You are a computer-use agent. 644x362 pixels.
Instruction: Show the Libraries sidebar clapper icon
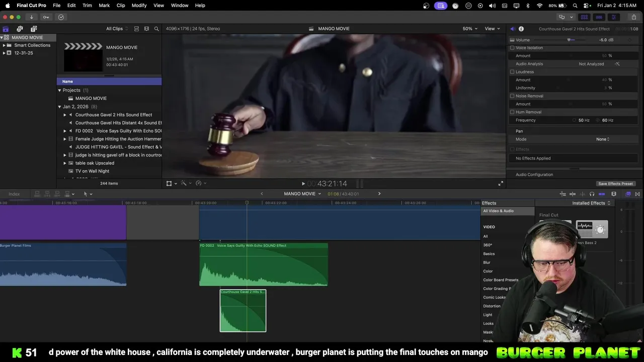[x=6, y=29]
